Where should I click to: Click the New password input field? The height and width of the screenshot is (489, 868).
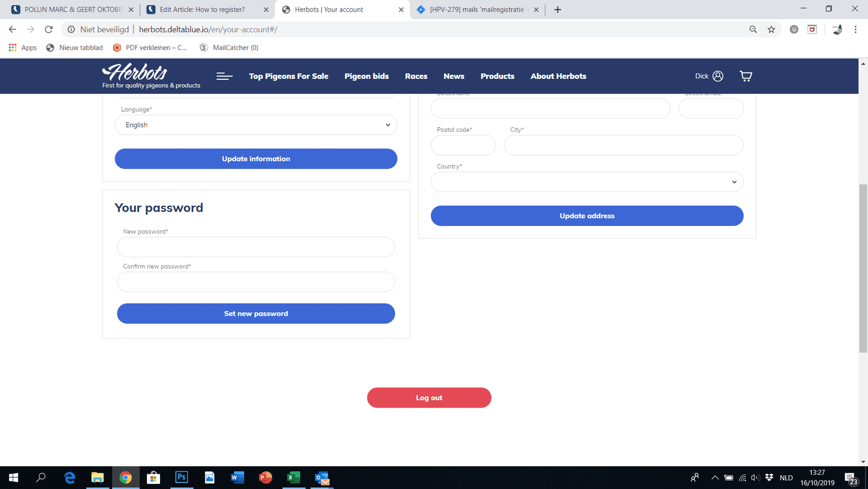[256, 247]
